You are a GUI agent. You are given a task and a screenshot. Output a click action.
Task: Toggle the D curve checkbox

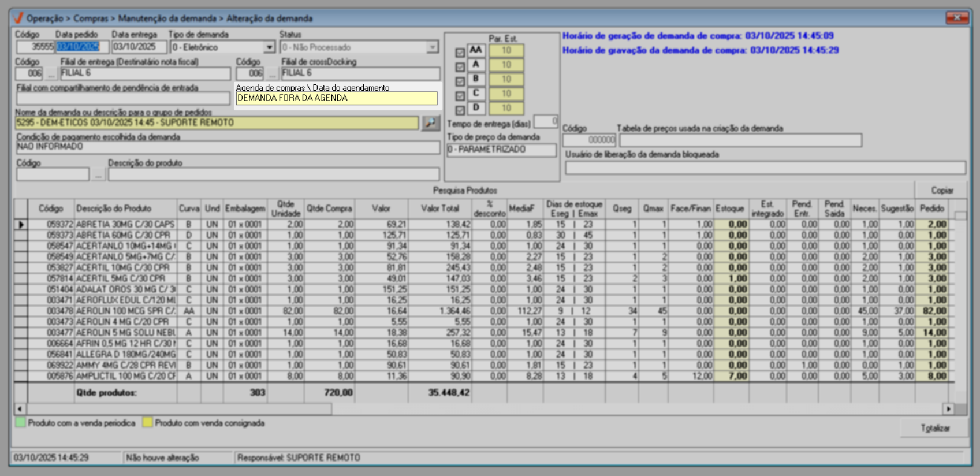(x=460, y=110)
